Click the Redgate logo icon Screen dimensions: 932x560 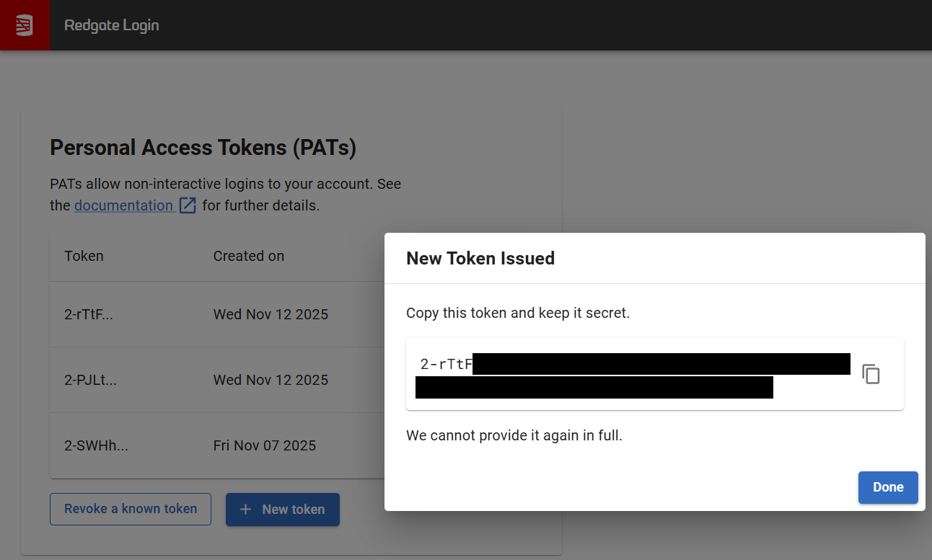[x=25, y=25]
